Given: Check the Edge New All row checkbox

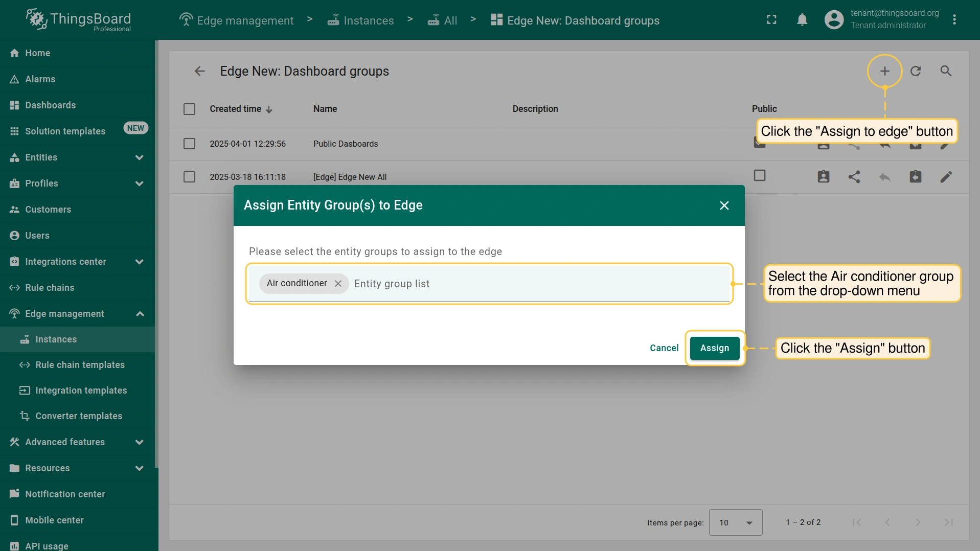Looking at the screenshot, I should tap(189, 177).
